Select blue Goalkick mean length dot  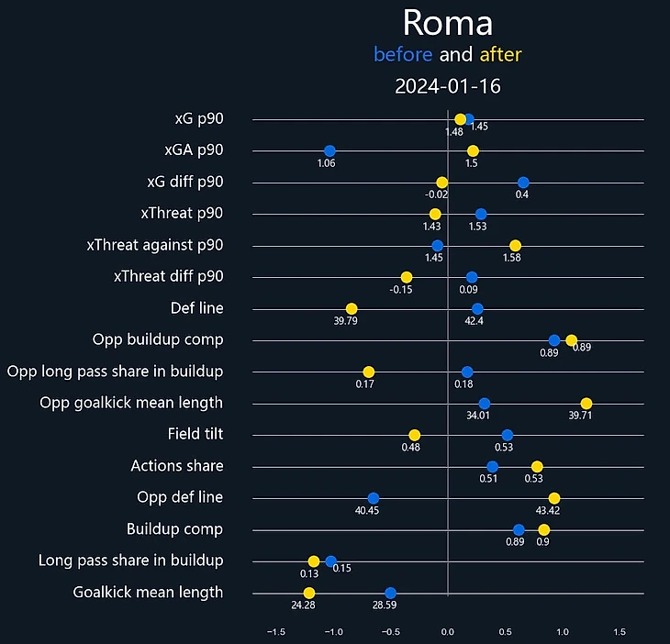click(x=390, y=594)
